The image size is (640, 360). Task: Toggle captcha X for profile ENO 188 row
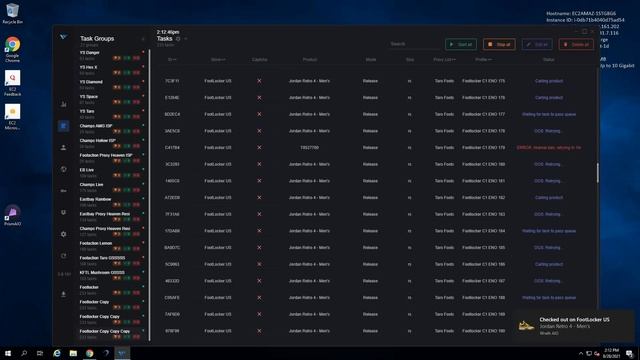259,298
